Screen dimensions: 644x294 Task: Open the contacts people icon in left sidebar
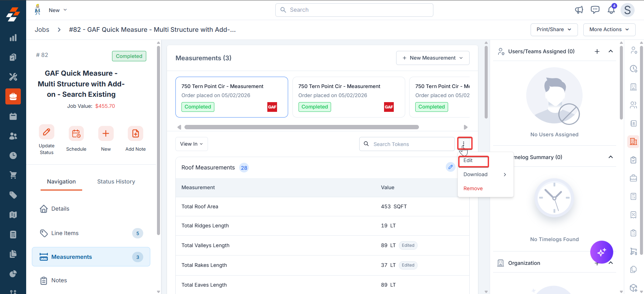coord(13,136)
